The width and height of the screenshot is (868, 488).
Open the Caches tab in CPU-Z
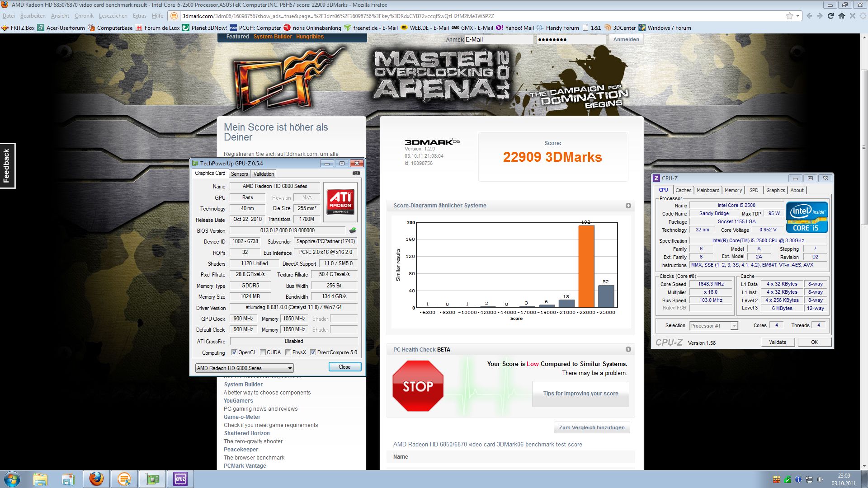click(683, 190)
